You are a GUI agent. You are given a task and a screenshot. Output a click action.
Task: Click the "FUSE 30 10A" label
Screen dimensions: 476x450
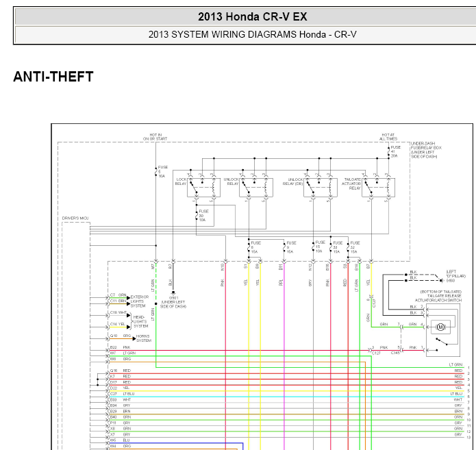coord(203,216)
